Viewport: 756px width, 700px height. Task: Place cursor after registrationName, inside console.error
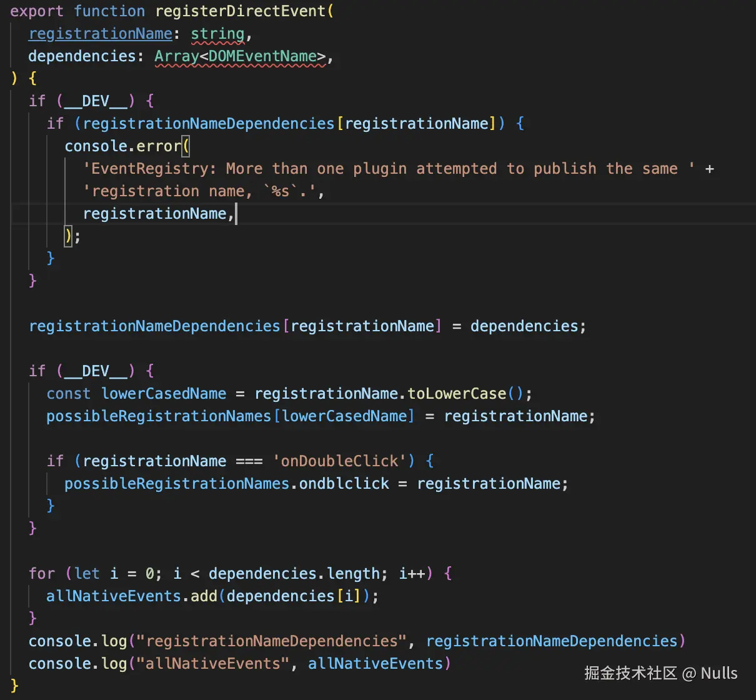coord(236,214)
